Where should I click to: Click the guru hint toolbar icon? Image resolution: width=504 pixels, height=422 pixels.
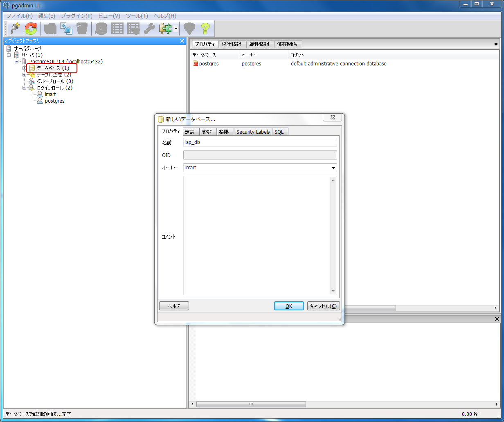[189, 29]
